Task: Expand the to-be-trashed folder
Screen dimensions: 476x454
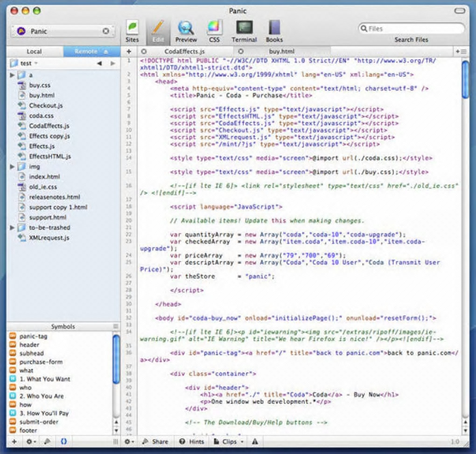Action: point(13,228)
